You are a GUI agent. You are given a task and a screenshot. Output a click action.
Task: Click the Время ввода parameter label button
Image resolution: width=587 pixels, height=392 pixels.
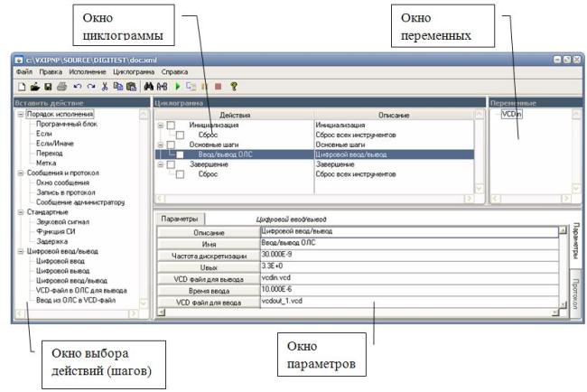tap(209, 291)
